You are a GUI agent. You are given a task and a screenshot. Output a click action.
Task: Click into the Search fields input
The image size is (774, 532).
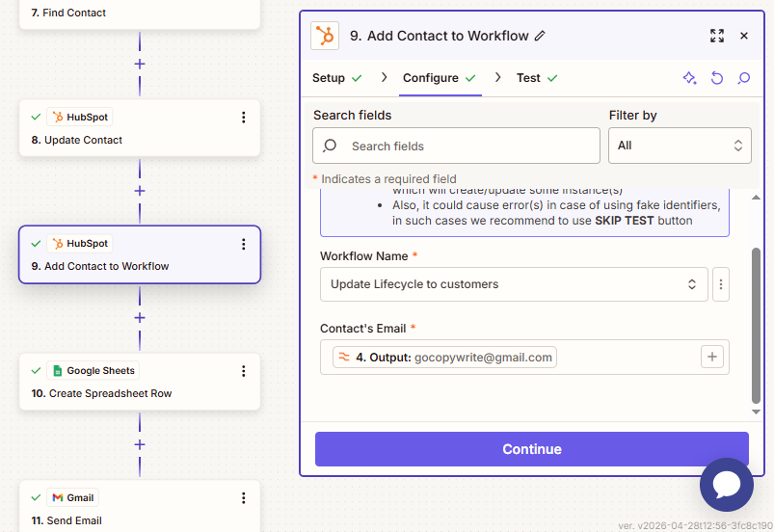click(456, 146)
